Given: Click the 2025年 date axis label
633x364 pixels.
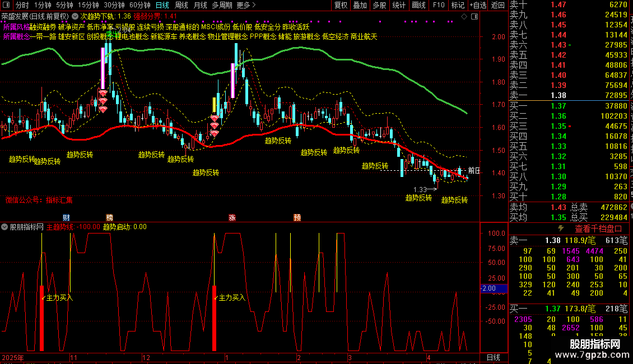Looking at the screenshot, I should [12, 357].
